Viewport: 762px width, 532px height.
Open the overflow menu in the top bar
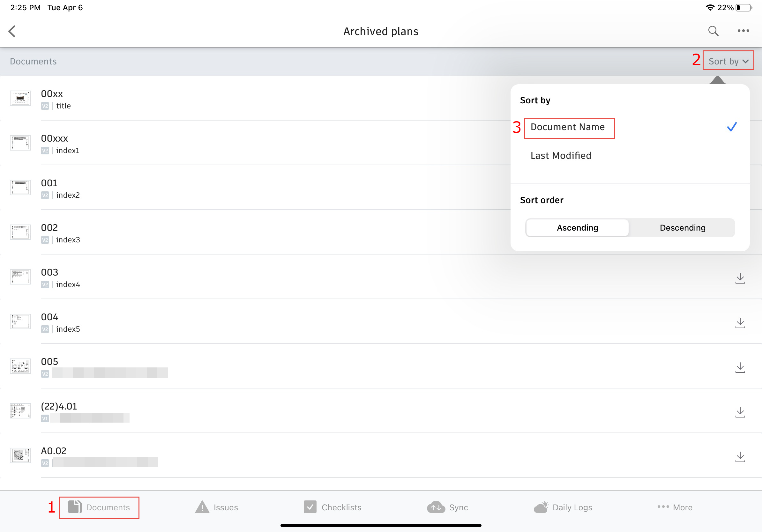click(743, 31)
